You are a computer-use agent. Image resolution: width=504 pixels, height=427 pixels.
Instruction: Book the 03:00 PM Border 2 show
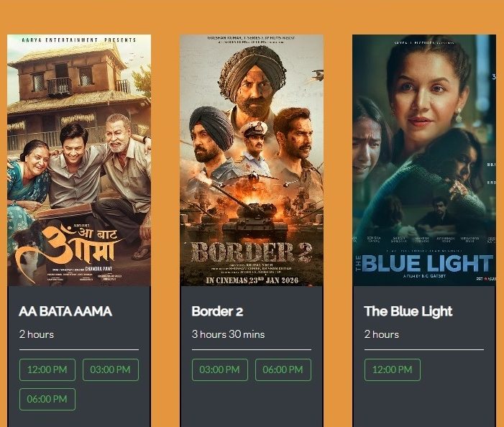(220, 369)
